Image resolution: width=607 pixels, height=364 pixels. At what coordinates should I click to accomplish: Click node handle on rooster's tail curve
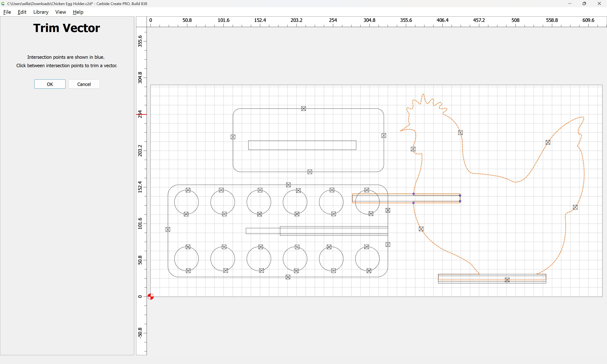pos(548,142)
